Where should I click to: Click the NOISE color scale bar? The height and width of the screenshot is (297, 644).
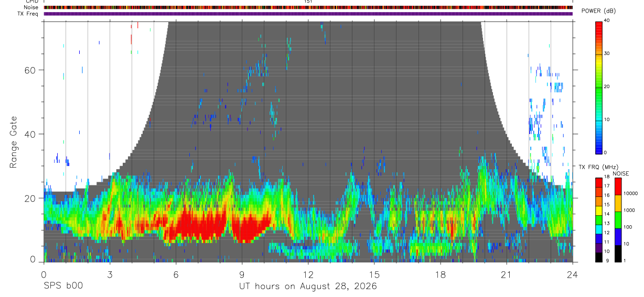[x=618, y=220]
